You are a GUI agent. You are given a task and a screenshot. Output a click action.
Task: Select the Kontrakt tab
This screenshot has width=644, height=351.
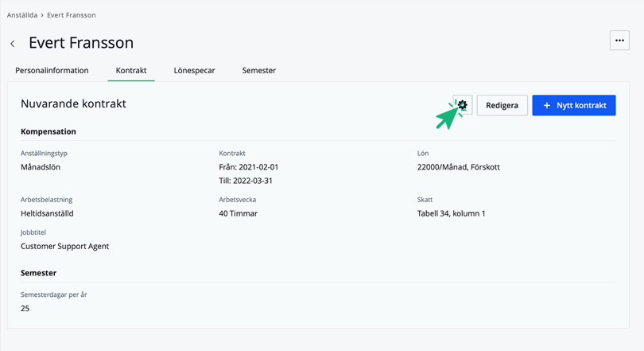click(x=131, y=71)
